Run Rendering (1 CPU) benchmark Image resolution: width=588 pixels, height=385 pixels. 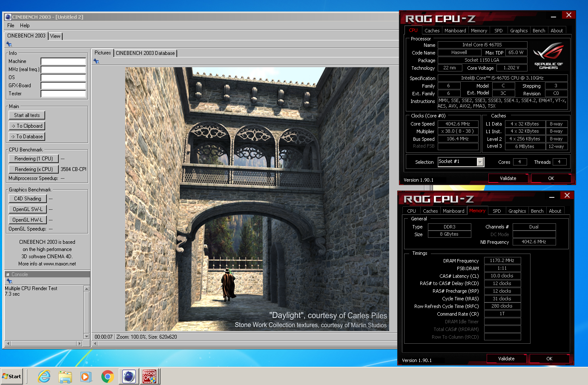[34, 159]
